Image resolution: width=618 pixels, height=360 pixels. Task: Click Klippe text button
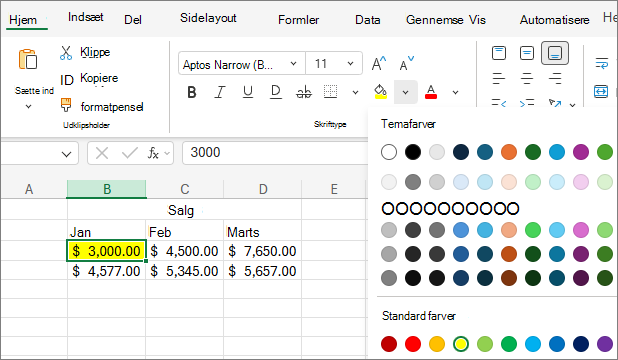tap(95, 52)
